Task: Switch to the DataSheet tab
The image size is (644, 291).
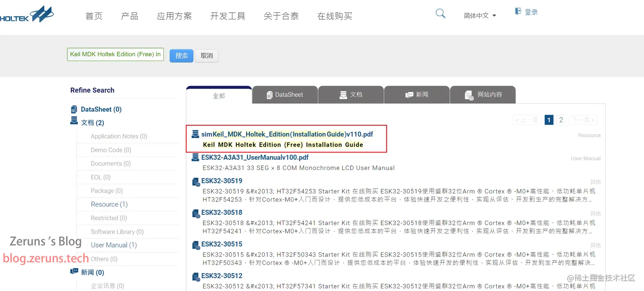Action: pyautogui.click(x=285, y=95)
